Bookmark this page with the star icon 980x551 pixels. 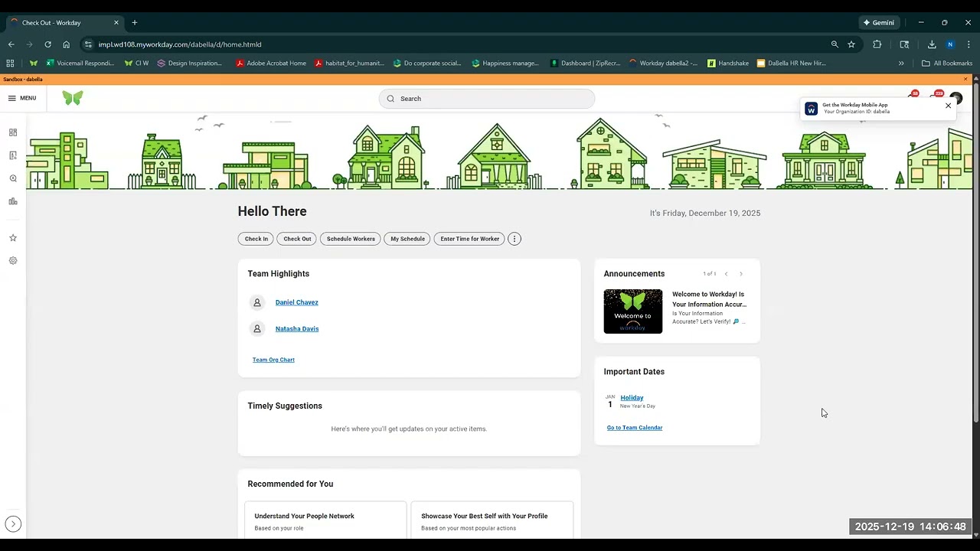pos(851,44)
